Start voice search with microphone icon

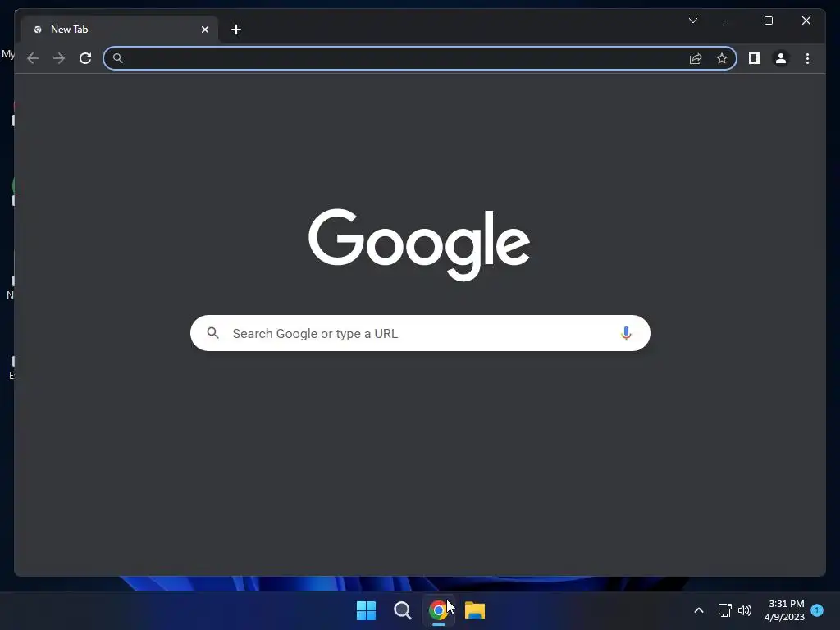626,333
